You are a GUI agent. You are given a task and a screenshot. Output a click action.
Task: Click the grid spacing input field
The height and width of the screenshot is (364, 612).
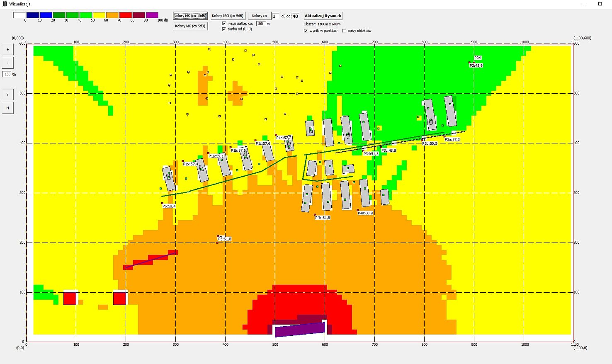(x=260, y=24)
